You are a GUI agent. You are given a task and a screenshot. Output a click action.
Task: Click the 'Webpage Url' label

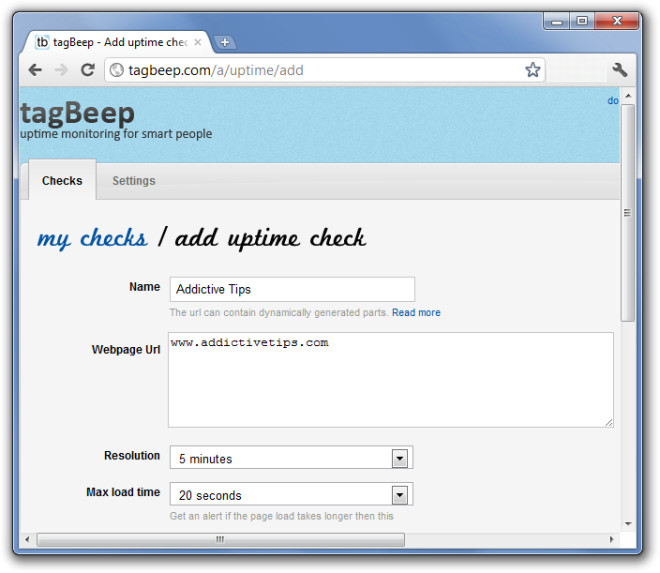(126, 349)
